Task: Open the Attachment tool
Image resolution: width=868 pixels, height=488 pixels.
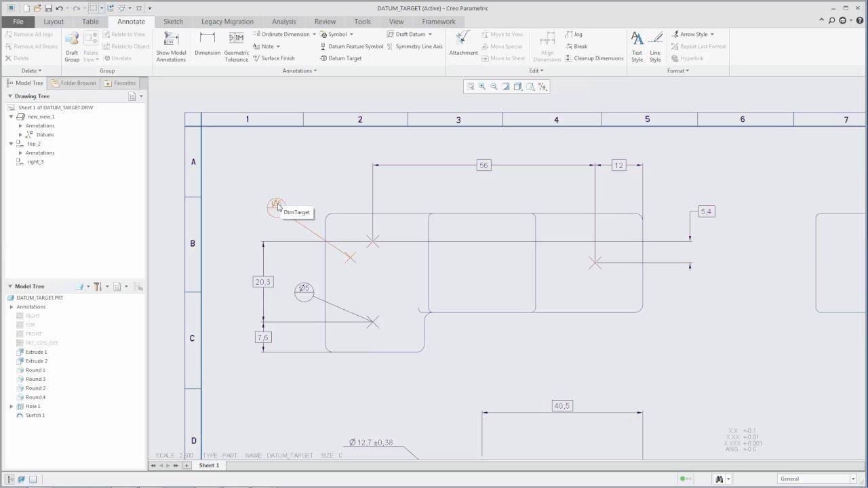Action: [x=463, y=45]
